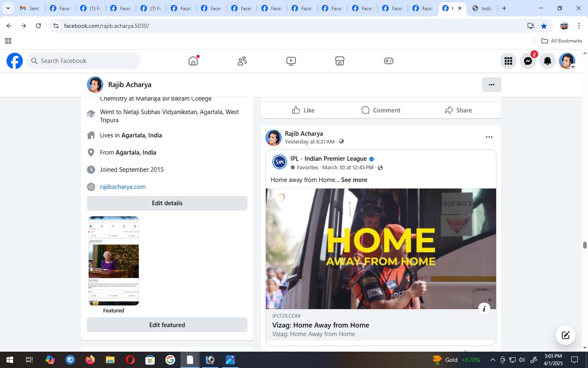Click the new message compose button
The image size is (588, 368).
(x=566, y=335)
